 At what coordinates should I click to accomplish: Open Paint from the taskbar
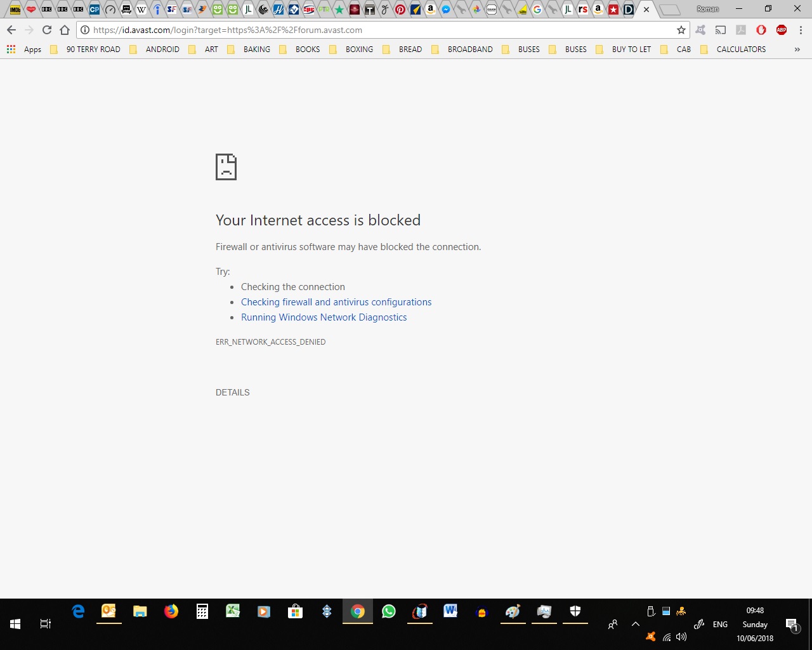click(x=513, y=611)
